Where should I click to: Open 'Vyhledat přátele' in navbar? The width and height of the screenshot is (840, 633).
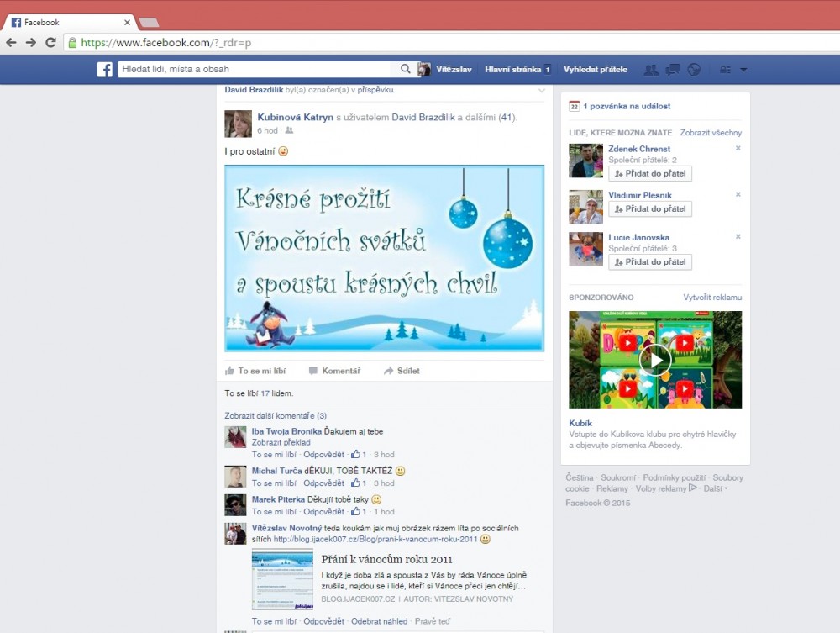595,70
